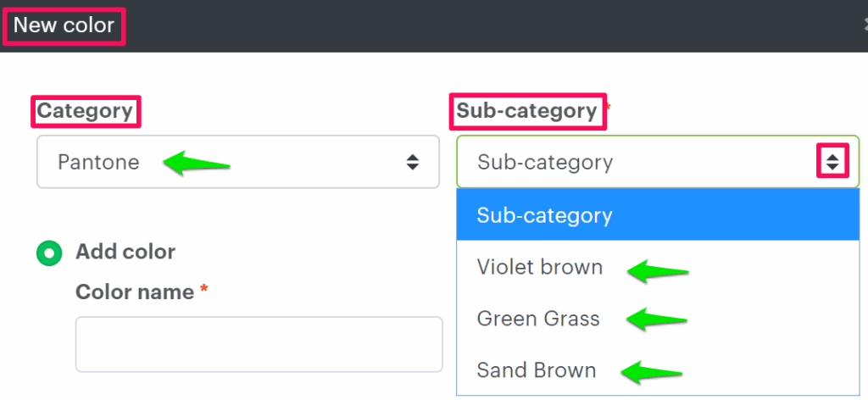Click the Sub-category up-down arrow icon
This screenshot has width=868, height=400.
[832, 162]
